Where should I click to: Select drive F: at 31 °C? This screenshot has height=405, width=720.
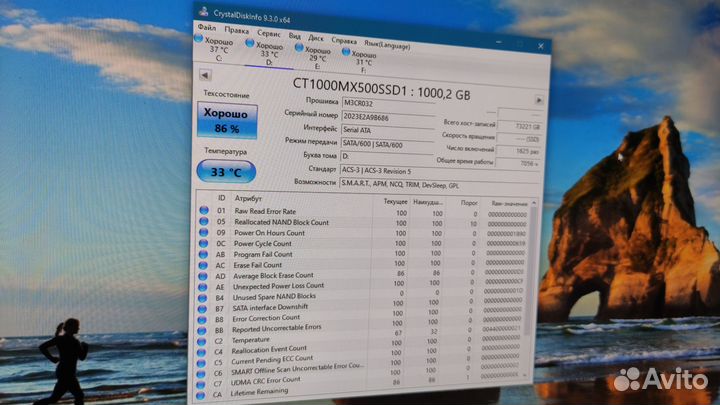click(x=360, y=61)
